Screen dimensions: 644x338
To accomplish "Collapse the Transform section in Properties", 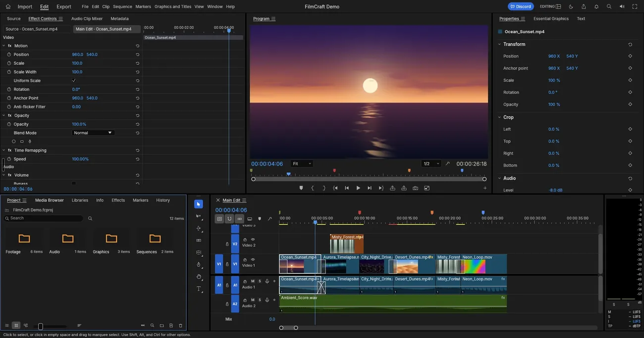I will 499,44.
